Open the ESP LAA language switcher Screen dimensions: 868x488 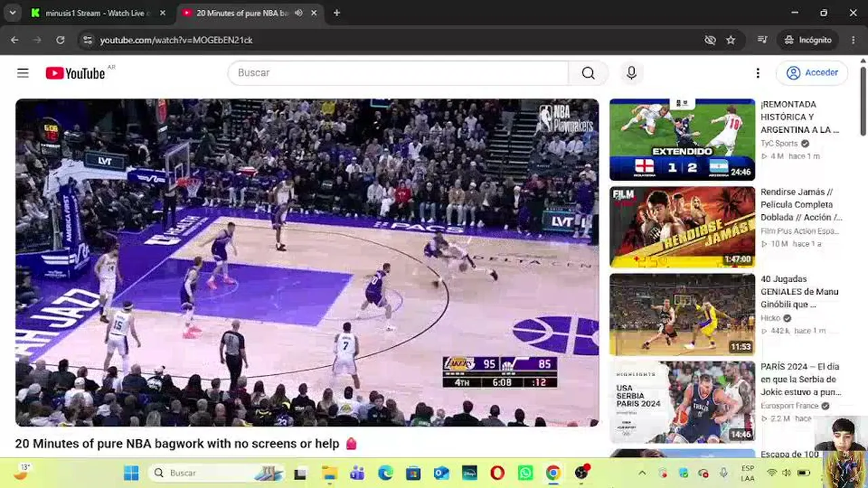pyautogui.click(x=748, y=473)
